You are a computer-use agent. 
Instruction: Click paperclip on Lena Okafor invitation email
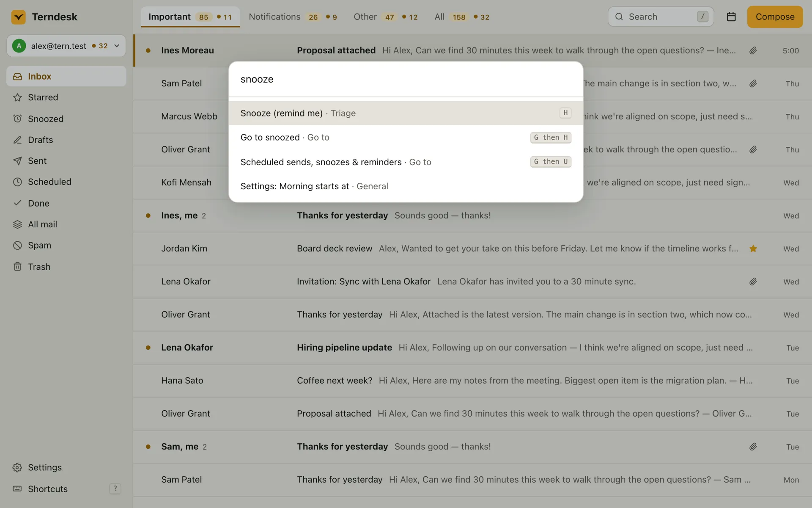[x=753, y=282]
